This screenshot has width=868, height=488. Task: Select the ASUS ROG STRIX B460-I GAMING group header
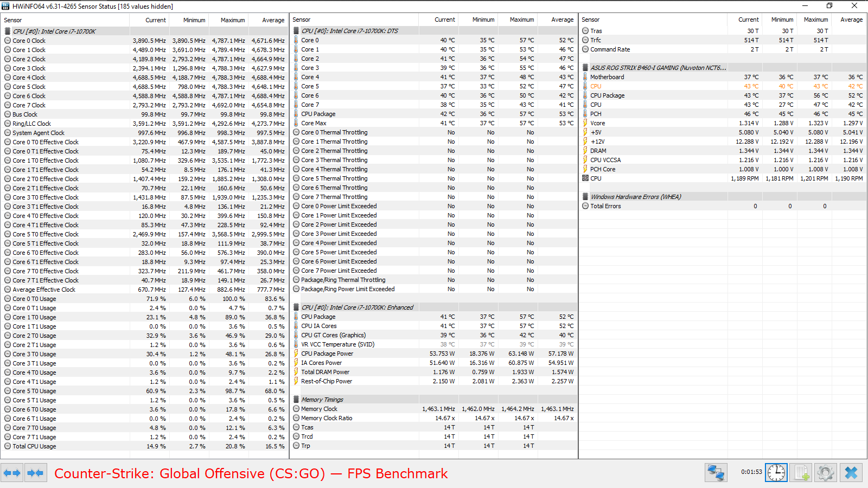pyautogui.click(x=723, y=68)
